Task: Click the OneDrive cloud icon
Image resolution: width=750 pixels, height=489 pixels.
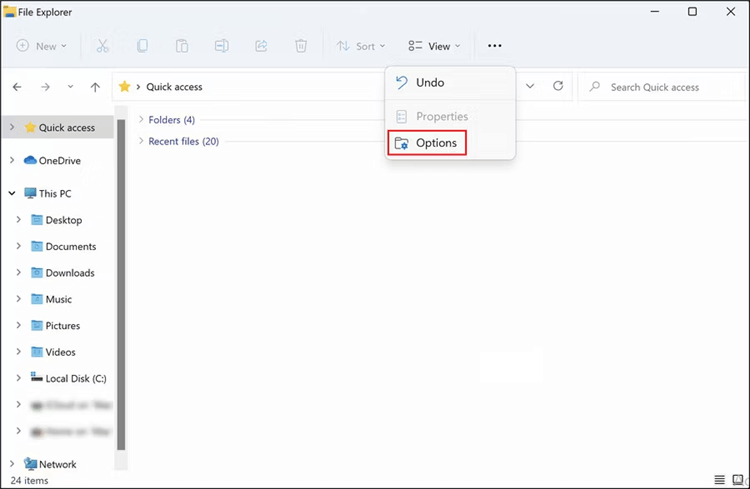Action: click(30, 160)
